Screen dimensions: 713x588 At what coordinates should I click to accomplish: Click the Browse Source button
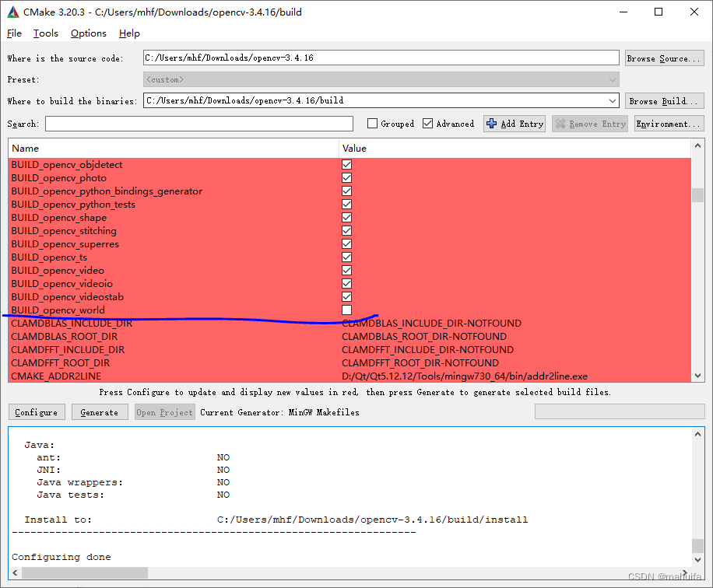[664, 58]
